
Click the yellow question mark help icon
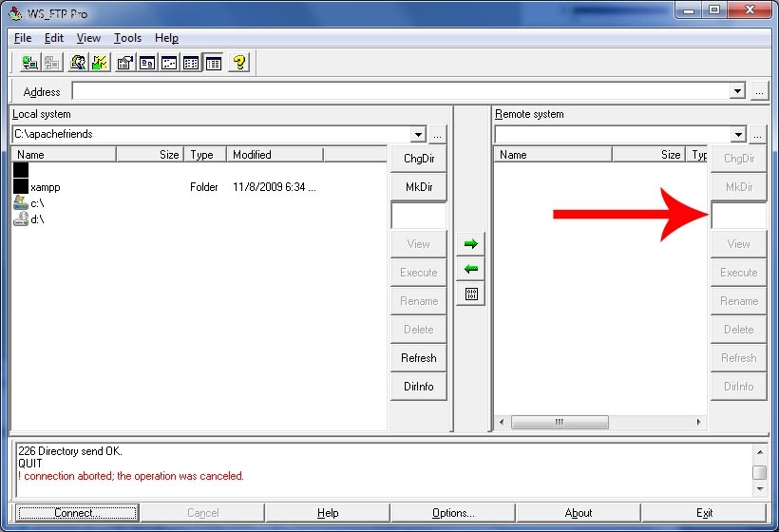point(239,63)
